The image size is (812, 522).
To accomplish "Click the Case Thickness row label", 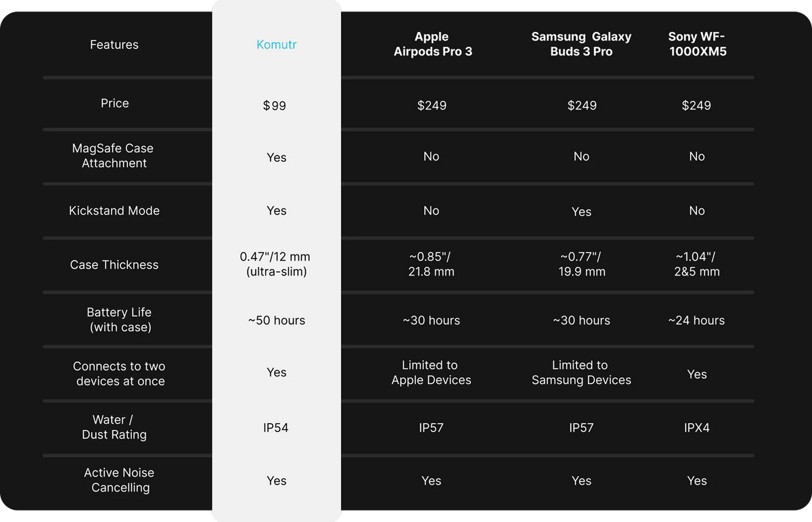I will [114, 265].
